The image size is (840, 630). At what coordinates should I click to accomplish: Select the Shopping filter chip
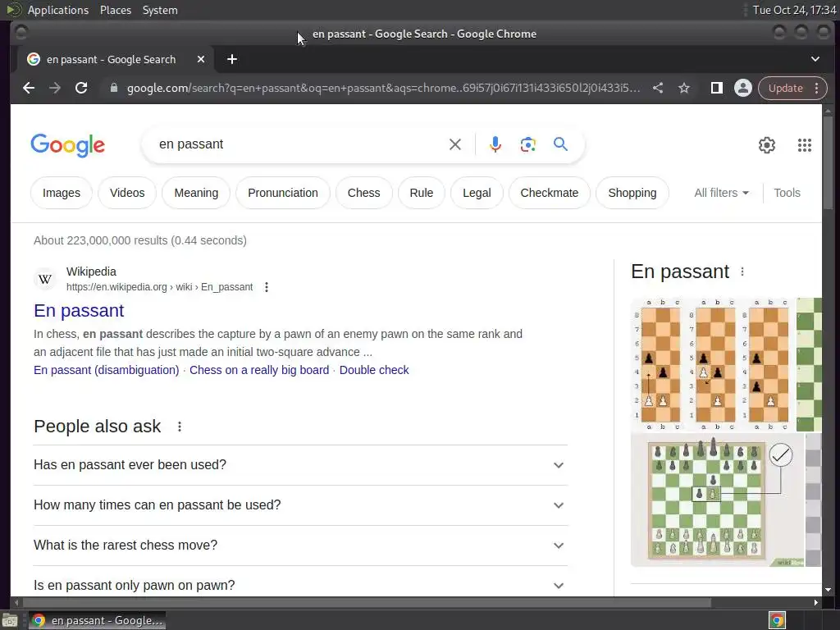click(x=632, y=193)
